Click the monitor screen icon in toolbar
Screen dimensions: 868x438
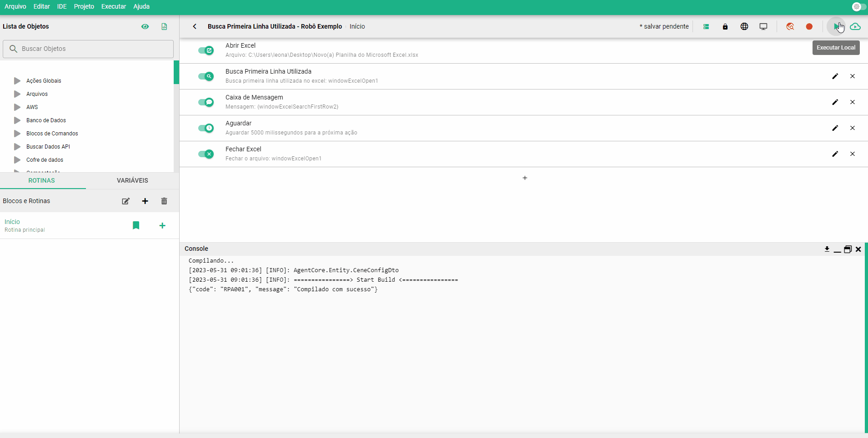tap(763, 27)
